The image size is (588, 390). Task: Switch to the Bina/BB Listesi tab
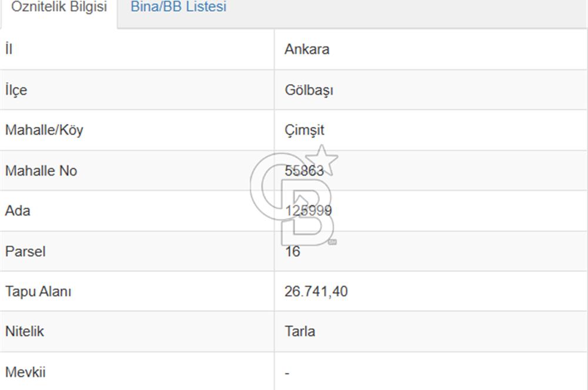178,8
